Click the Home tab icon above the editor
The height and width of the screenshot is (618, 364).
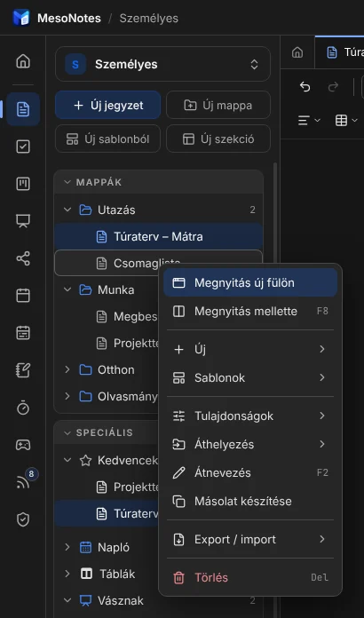click(297, 52)
